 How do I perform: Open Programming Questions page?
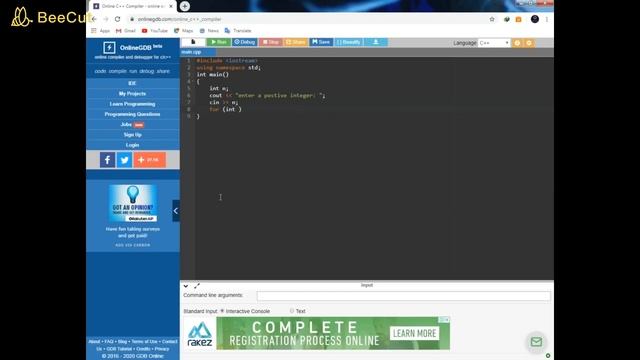click(132, 114)
